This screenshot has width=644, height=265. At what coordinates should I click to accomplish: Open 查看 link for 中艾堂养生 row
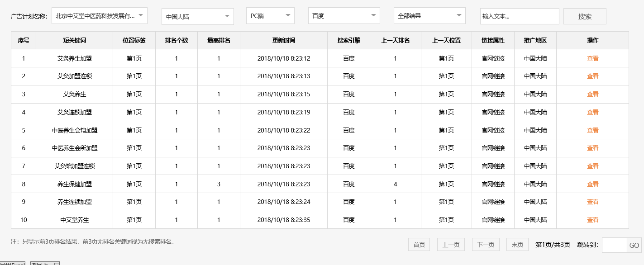pos(592,220)
